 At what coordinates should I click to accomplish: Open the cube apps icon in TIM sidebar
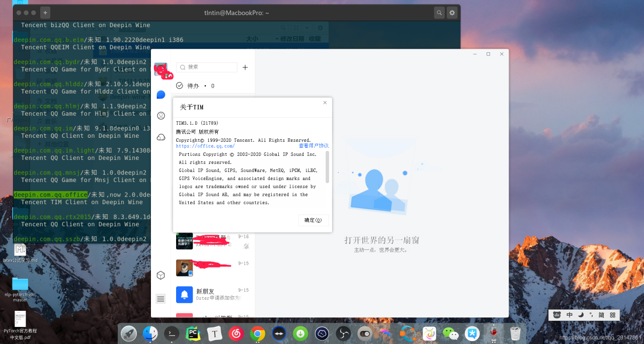coord(161,275)
